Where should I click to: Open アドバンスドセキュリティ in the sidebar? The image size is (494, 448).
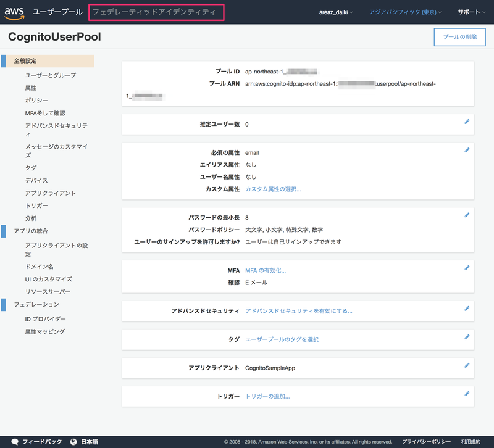(x=56, y=130)
